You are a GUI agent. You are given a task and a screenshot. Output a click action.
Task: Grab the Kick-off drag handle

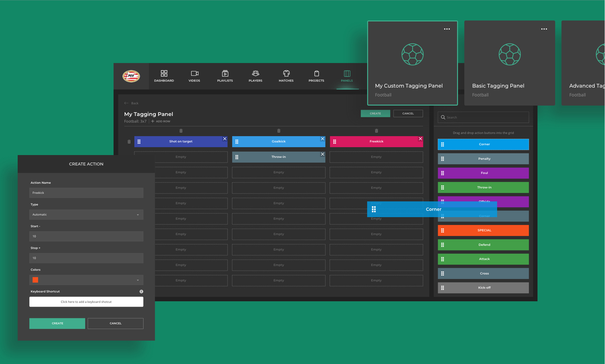pyautogui.click(x=442, y=287)
